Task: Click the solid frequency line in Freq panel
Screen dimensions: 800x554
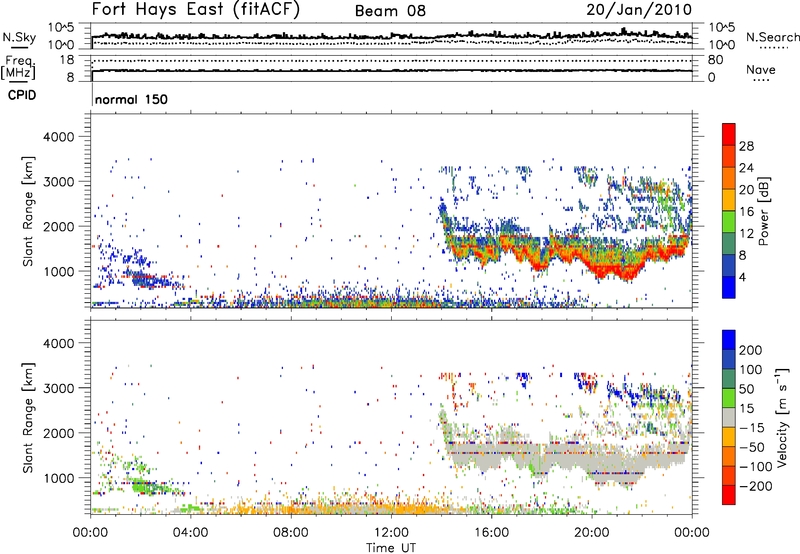Action: [x=391, y=70]
